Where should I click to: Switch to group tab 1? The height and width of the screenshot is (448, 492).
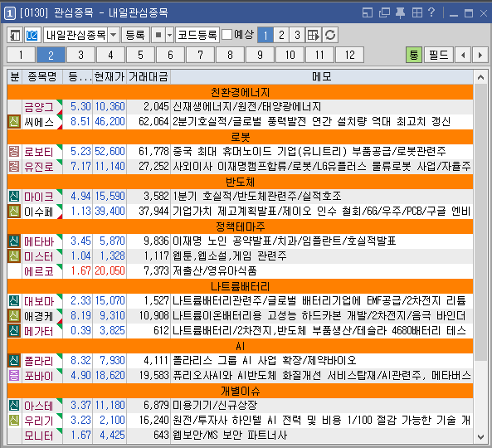pyautogui.click(x=21, y=56)
